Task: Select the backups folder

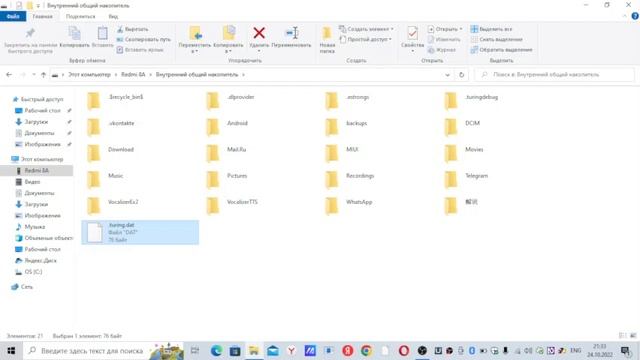Action: pyautogui.click(x=347, y=126)
